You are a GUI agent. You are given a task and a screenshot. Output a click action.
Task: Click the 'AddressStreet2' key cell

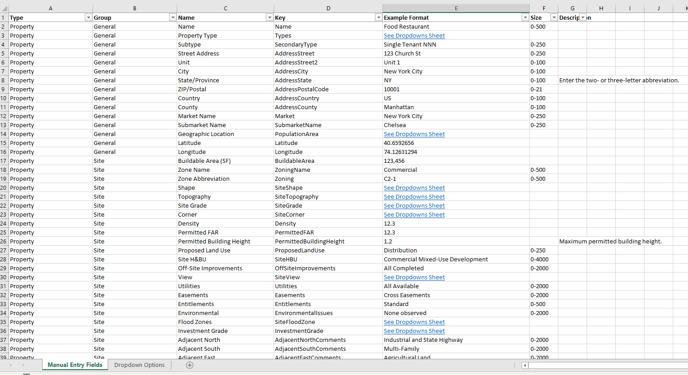pos(328,62)
